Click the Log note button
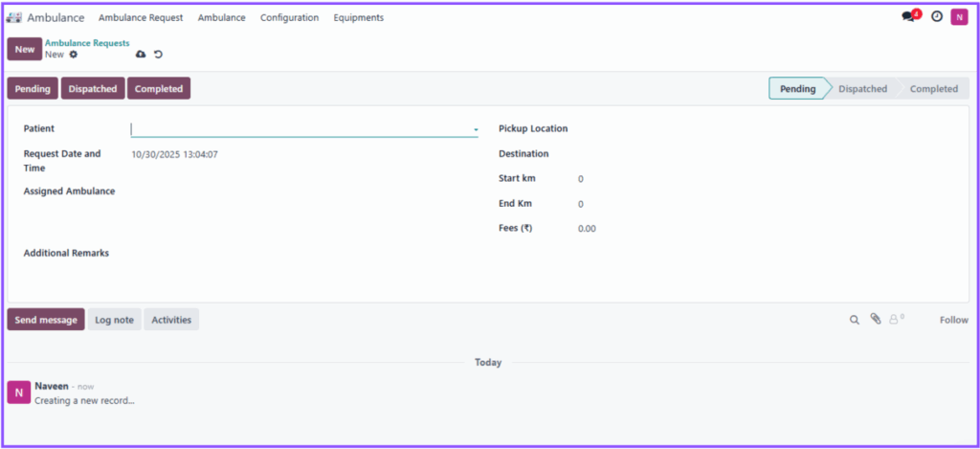Image resolution: width=980 pixels, height=449 pixels. click(x=114, y=320)
